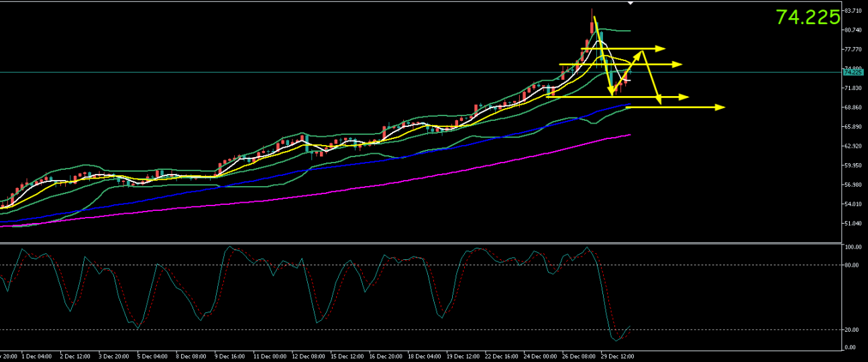Click the 68.860 price axis label
This screenshot has height=362, width=868.
point(853,107)
